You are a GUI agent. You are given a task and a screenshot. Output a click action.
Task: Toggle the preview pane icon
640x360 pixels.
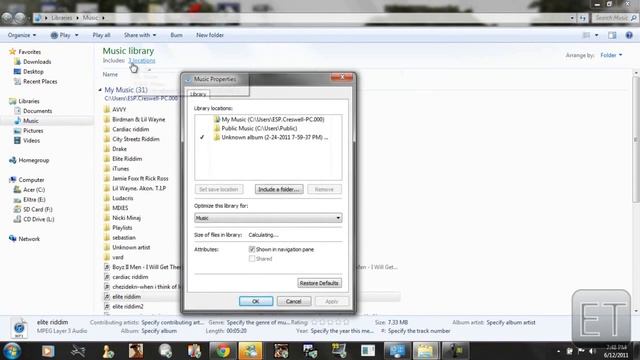[x=612, y=35]
